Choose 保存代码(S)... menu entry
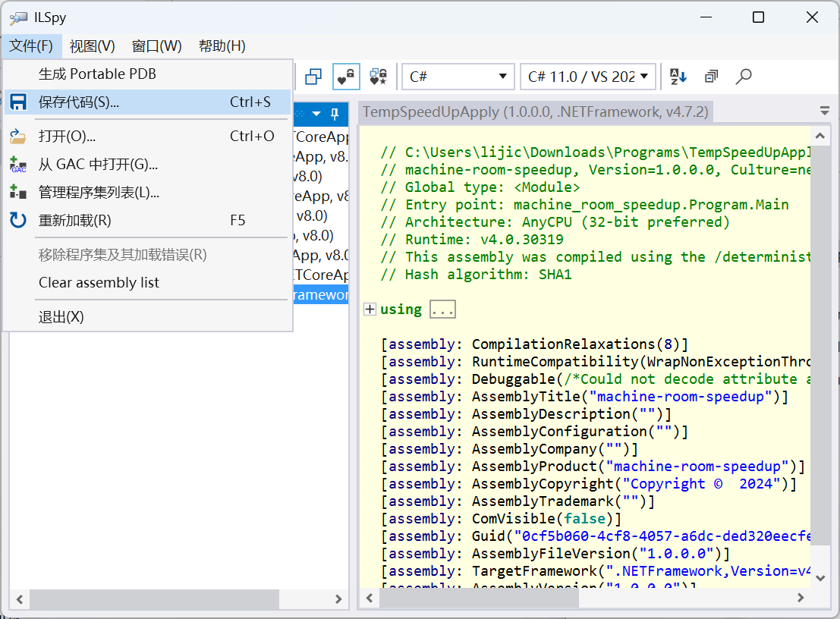This screenshot has height=619, width=840. point(148,102)
